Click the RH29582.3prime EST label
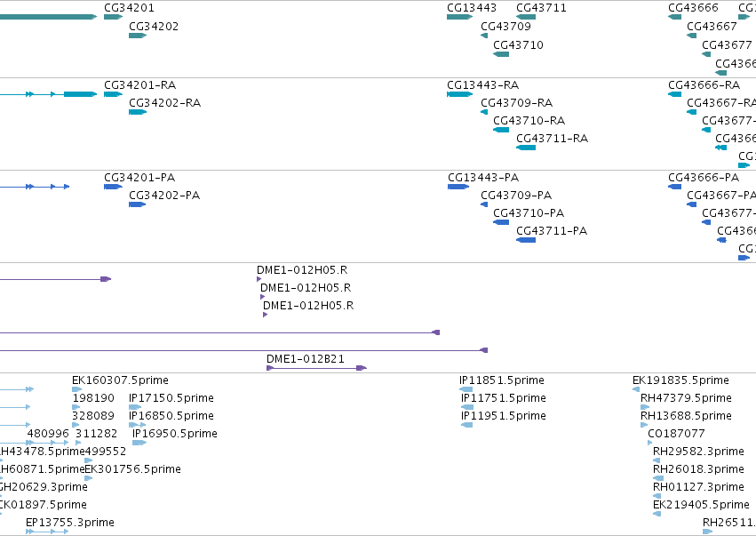The width and height of the screenshot is (756, 536). [x=698, y=452]
